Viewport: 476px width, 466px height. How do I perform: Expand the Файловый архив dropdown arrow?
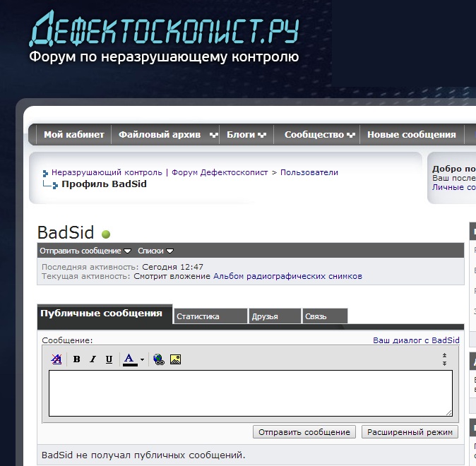pos(214,135)
